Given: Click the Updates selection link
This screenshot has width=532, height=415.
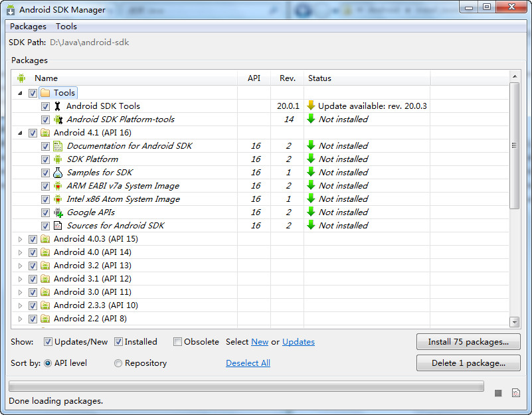Looking at the screenshot, I should pyautogui.click(x=299, y=342).
